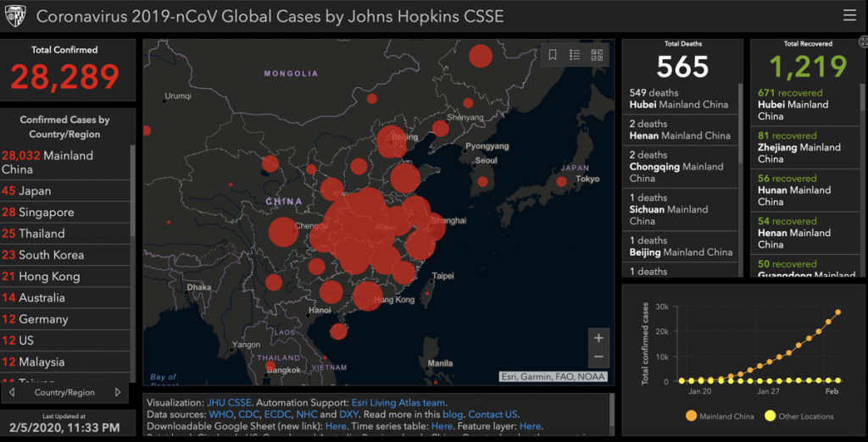Select Singapore in the country list

click(47, 212)
